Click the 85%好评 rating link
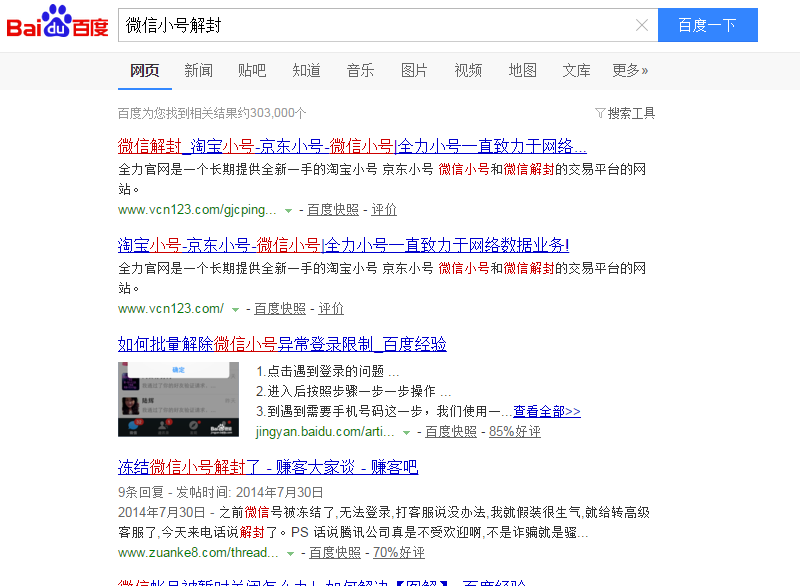This screenshot has height=586, width=800. (x=515, y=431)
